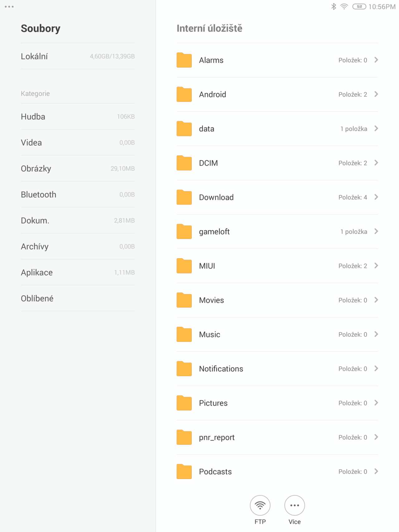Click the Podcasts folder icon
Viewport: 399px width, 532px height.
point(184,472)
